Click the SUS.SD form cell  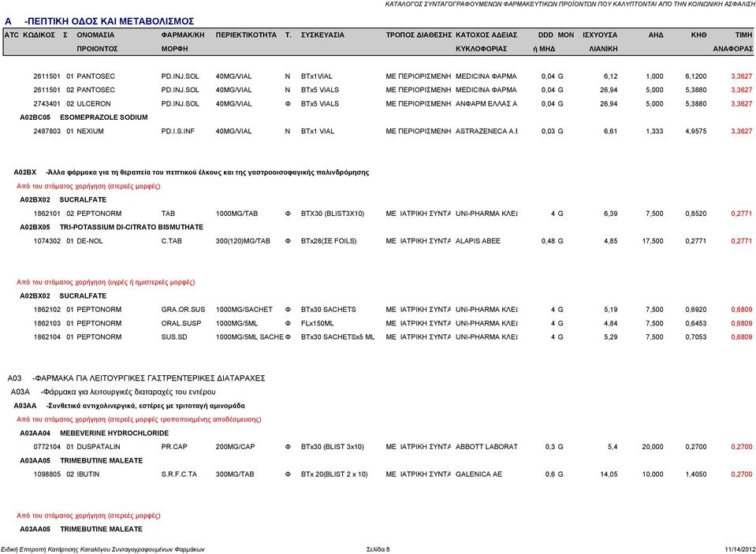point(174,337)
